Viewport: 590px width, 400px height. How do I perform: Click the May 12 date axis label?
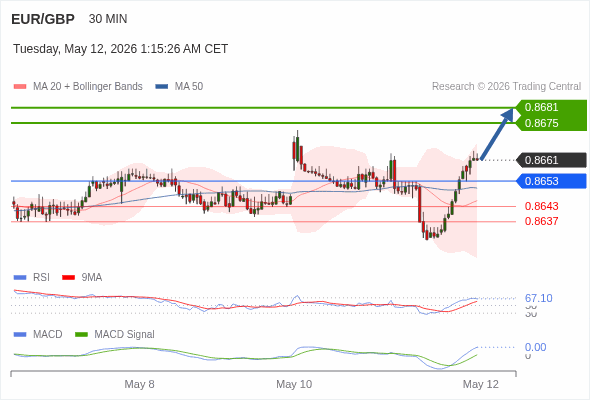click(481, 384)
